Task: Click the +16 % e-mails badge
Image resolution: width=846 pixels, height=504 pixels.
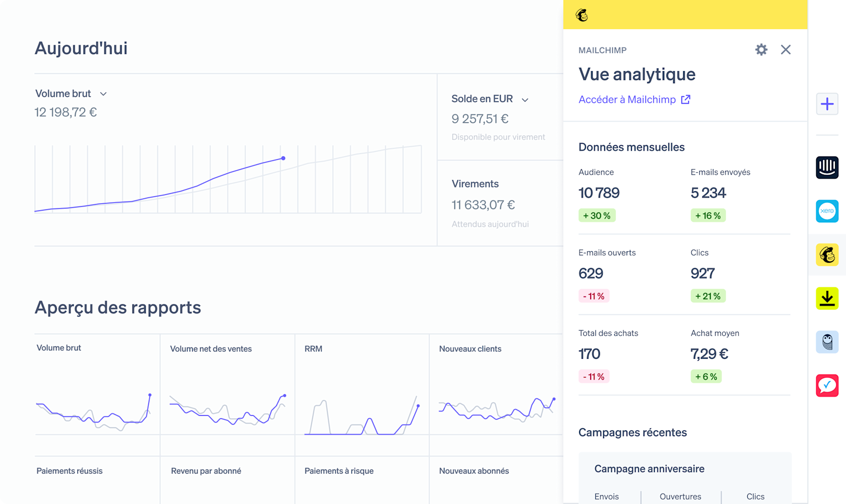Action: point(708,216)
